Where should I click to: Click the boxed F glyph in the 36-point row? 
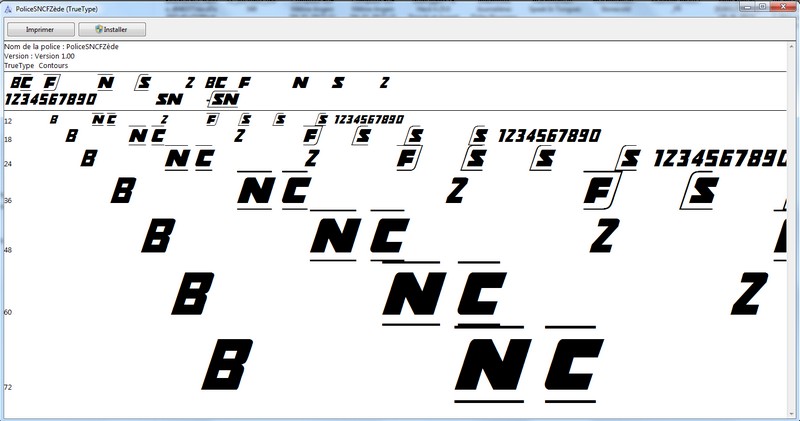point(602,191)
